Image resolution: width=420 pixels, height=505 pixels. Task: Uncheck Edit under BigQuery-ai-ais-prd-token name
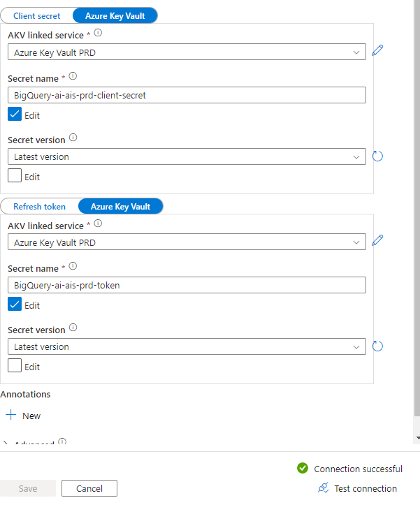tap(15, 305)
